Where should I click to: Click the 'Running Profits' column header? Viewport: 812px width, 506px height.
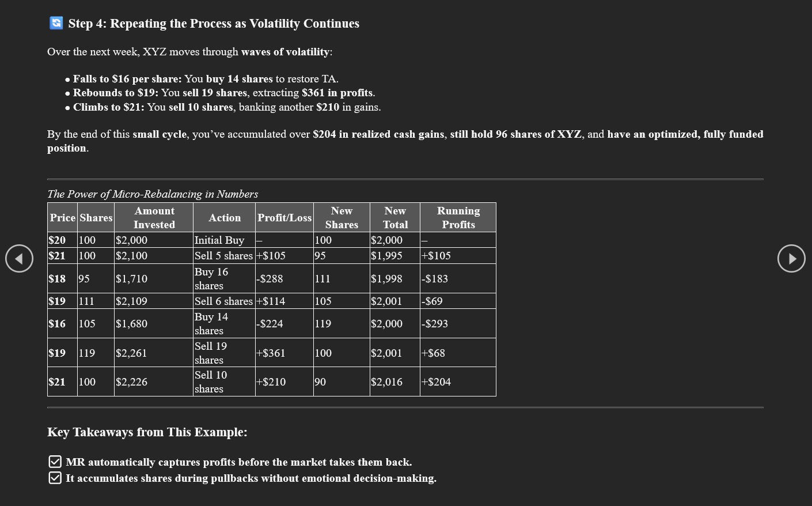(458, 218)
